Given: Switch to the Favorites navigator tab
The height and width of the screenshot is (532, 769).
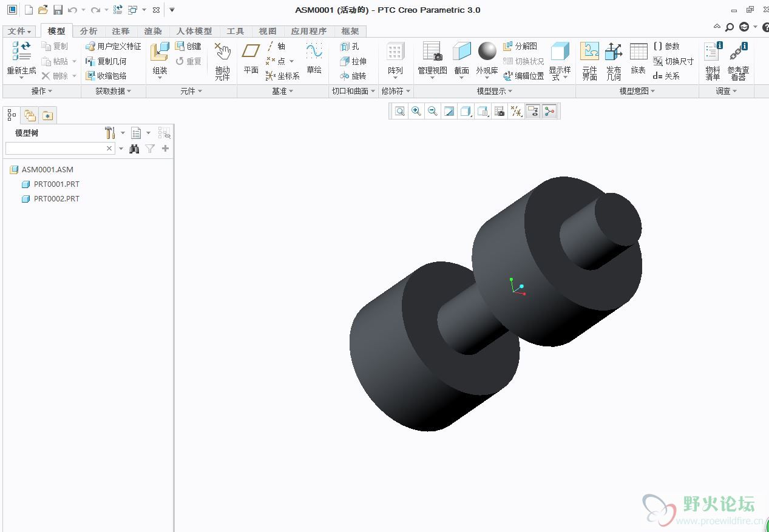Looking at the screenshot, I should pos(48,115).
